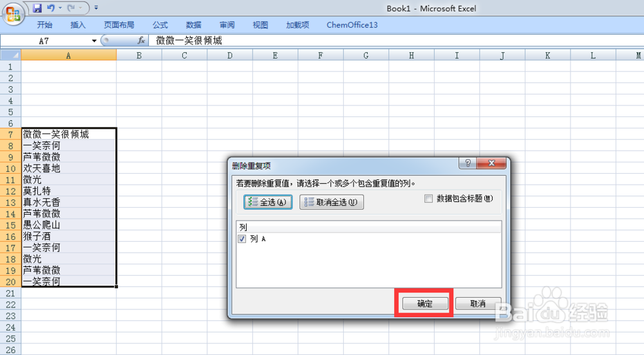Click cell containing 微微一笑很倾城

69,134
